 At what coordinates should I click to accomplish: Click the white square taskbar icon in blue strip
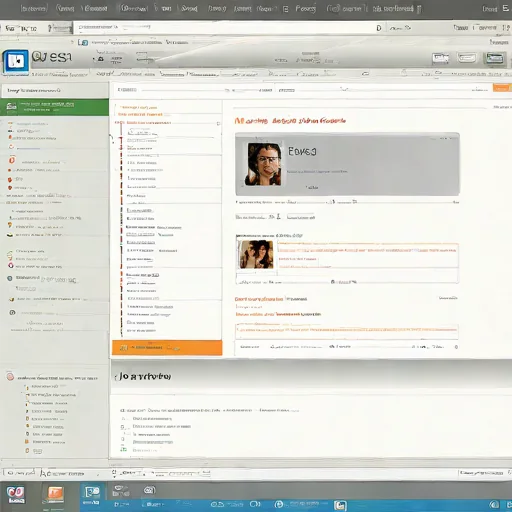pos(340,505)
